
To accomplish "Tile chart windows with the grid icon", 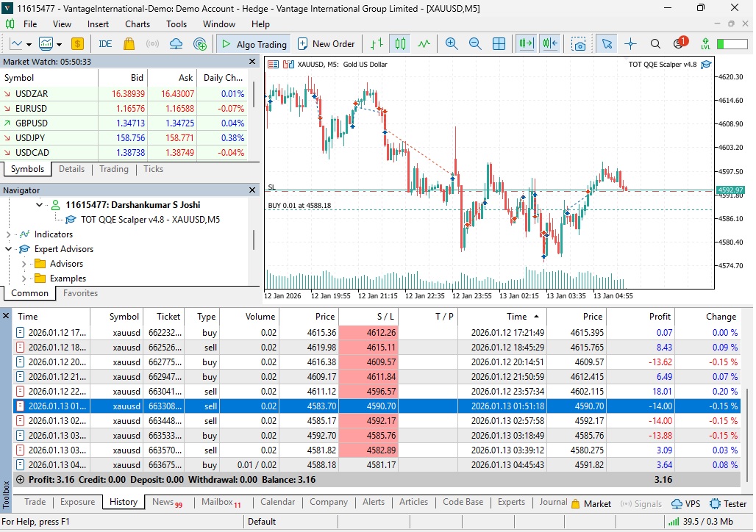I will (x=499, y=44).
